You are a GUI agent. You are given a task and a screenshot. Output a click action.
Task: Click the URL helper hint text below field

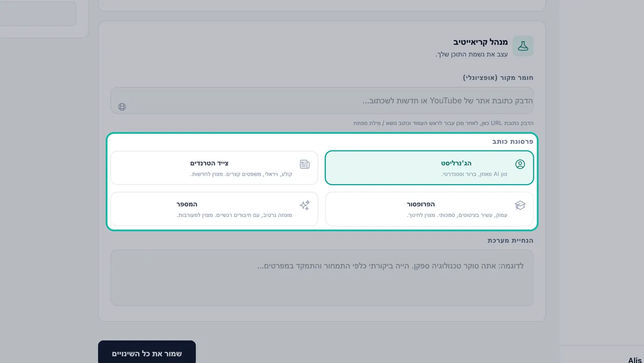pyautogui.click(x=443, y=123)
